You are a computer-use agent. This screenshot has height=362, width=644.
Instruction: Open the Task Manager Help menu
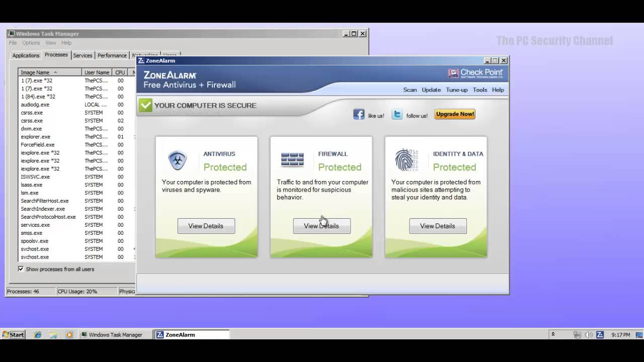pos(66,43)
